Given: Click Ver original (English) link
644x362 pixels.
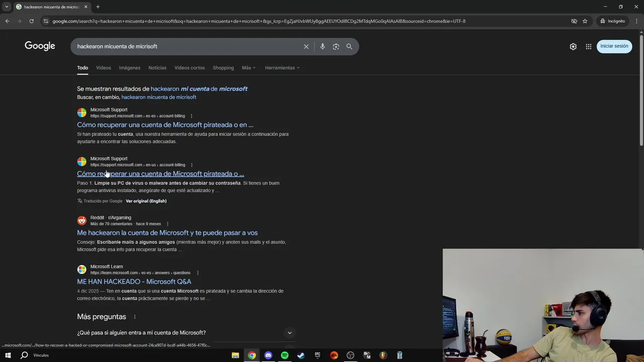Looking at the screenshot, I should tap(146, 201).
